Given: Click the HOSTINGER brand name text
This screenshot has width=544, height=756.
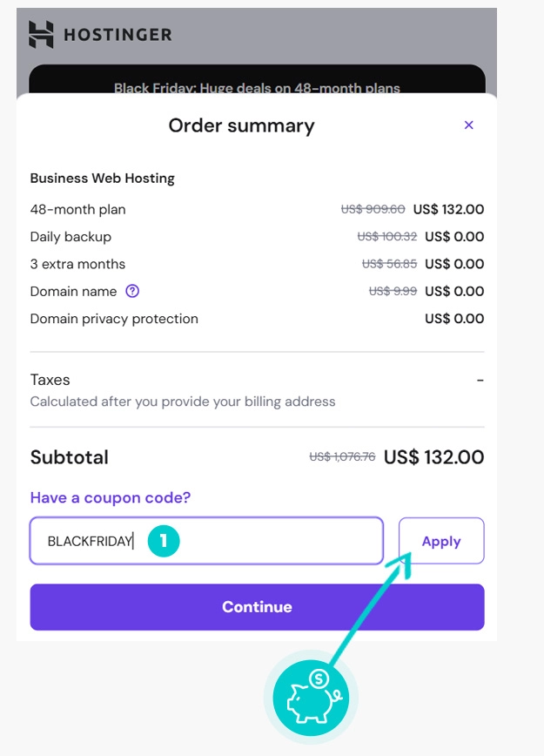Looking at the screenshot, I should click(118, 35).
